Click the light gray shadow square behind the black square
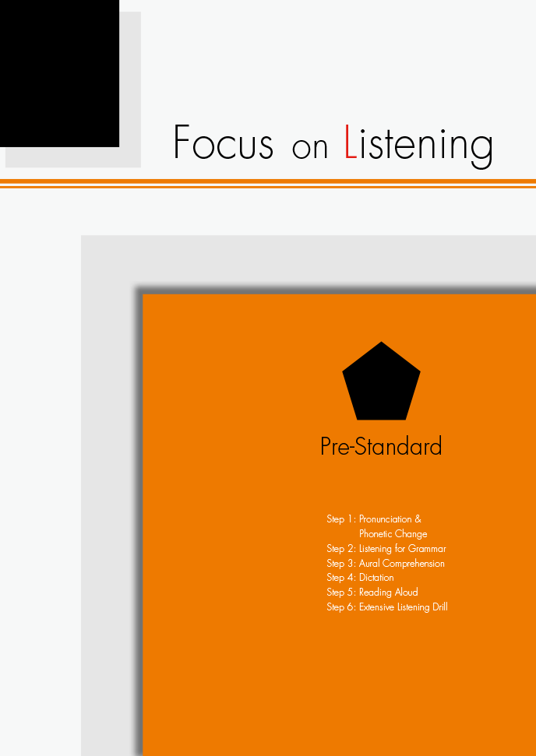Screen dimensions: 536x756 pos(130,156)
